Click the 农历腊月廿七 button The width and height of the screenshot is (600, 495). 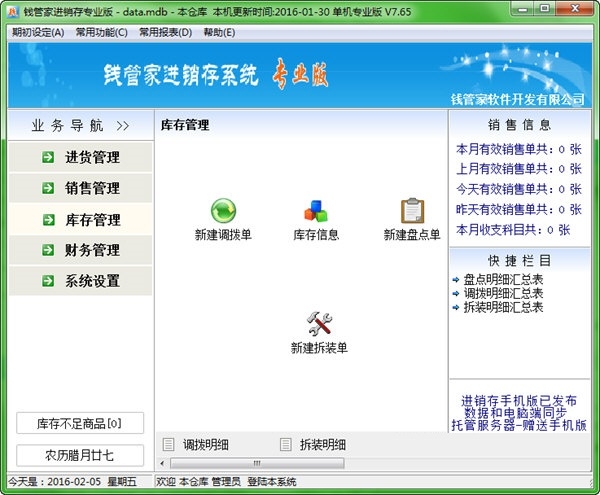pos(80,455)
